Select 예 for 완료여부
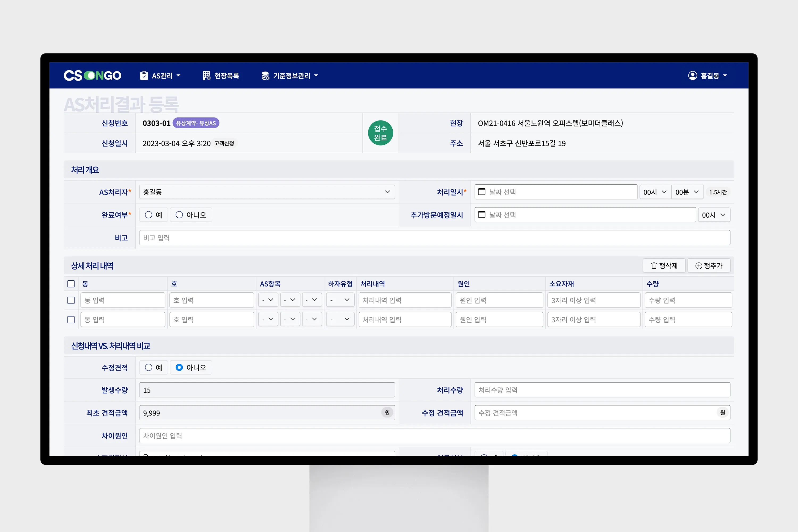The image size is (798, 532). point(149,215)
